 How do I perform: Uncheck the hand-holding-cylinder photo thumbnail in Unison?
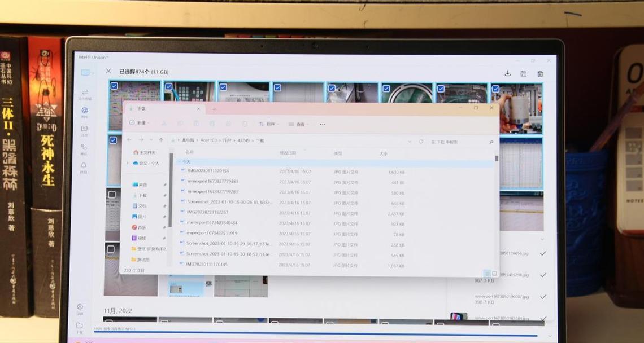pos(496,89)
